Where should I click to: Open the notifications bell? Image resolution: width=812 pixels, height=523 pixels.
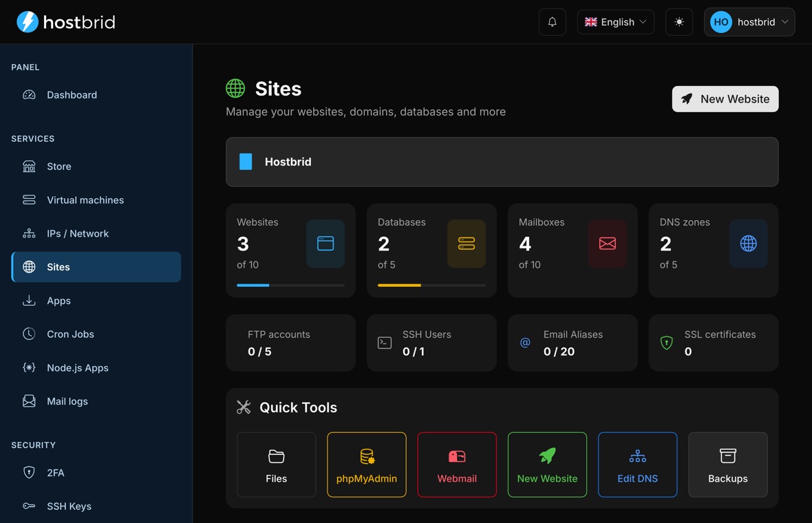[552, 22]
